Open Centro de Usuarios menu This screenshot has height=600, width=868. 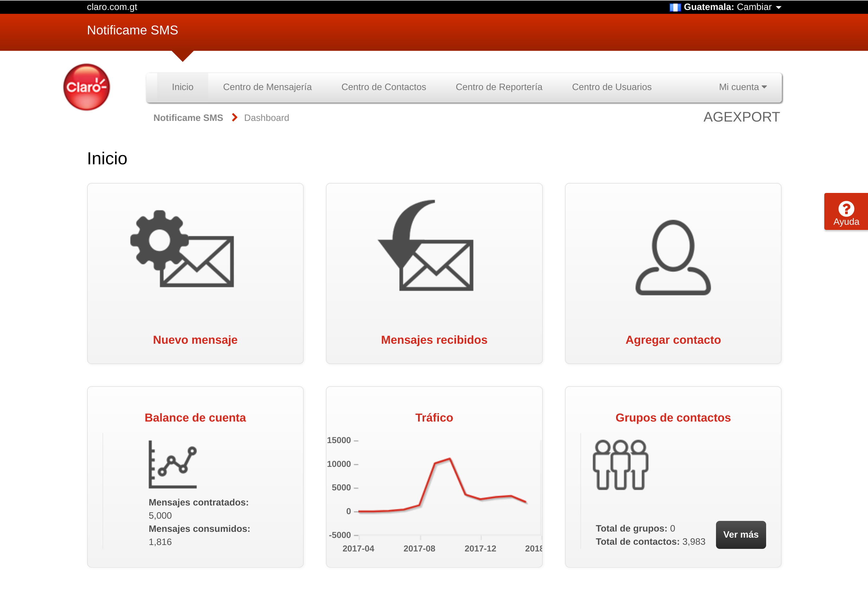pyautogui.click(x=612, y=87)
